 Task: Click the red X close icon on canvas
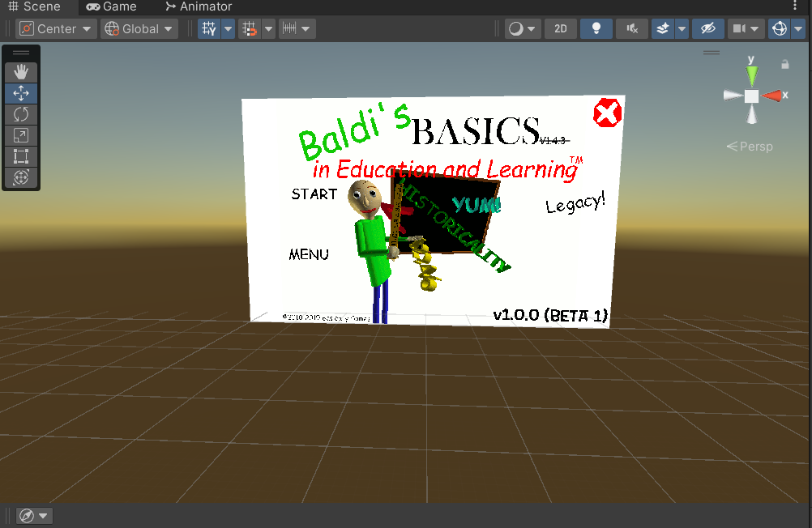[x=608, y=113]
